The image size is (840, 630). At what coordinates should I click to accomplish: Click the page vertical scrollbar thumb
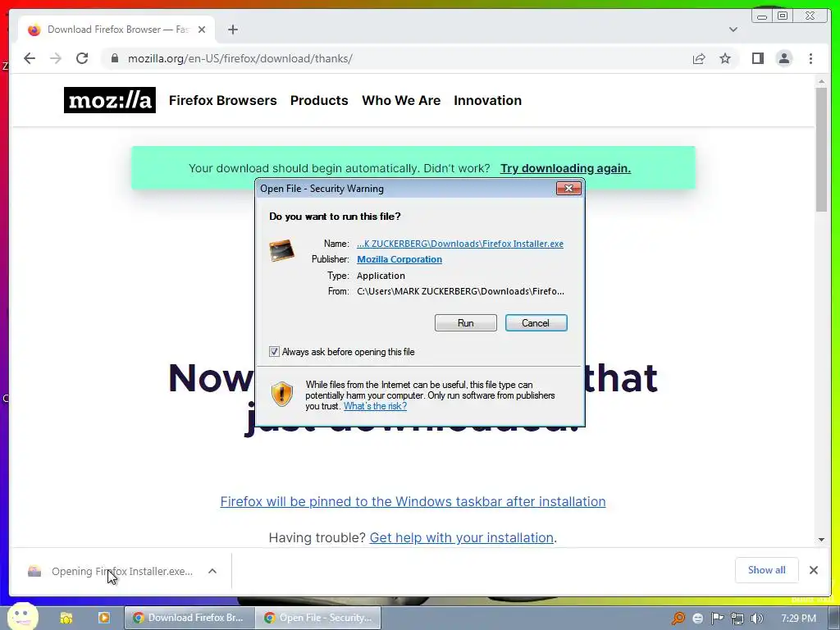(x=821, y=150)
